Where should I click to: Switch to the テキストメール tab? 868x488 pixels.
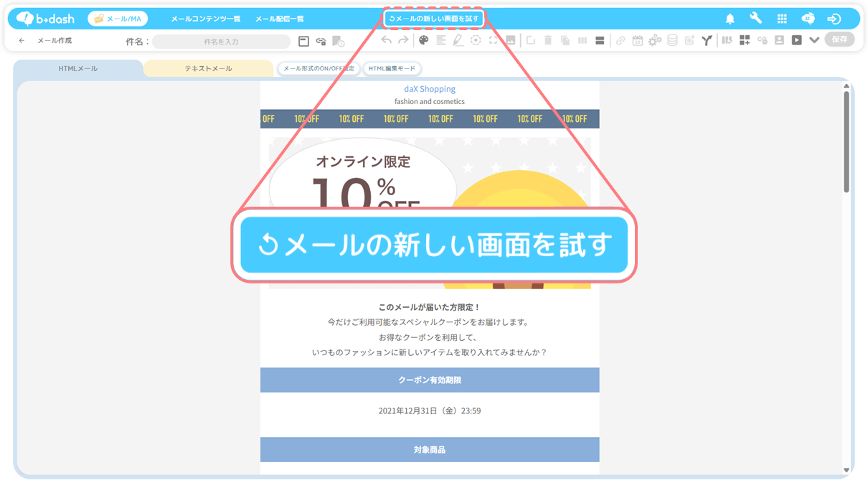point(208,69)
